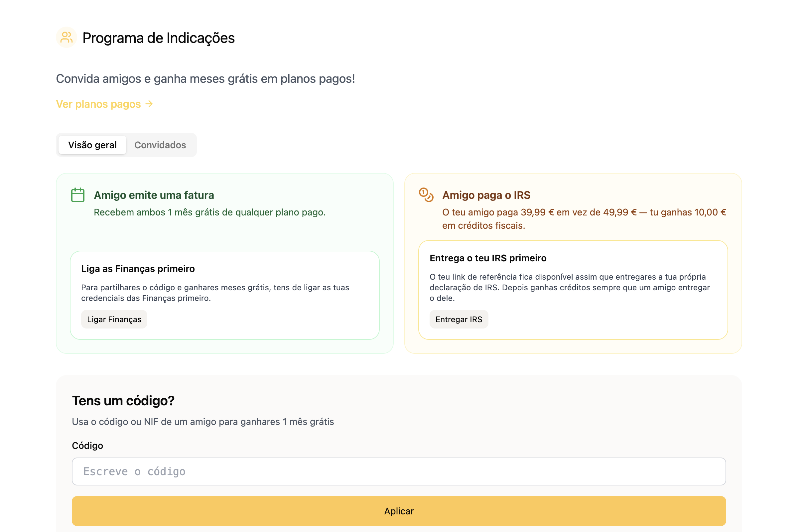Open the Ver planos pagos link
Viewport: 798px width, 532px height.
pos(104,104)
